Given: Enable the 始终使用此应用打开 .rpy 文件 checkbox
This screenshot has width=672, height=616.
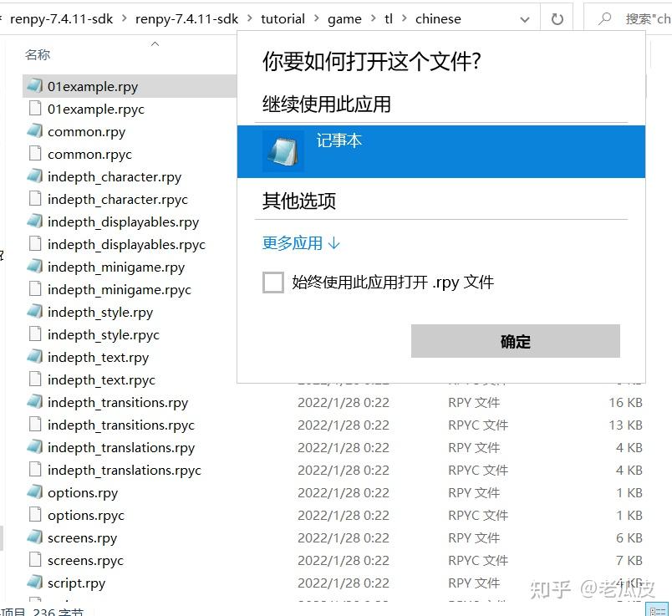Looking at the screenshot, I should tap(272, 283).
